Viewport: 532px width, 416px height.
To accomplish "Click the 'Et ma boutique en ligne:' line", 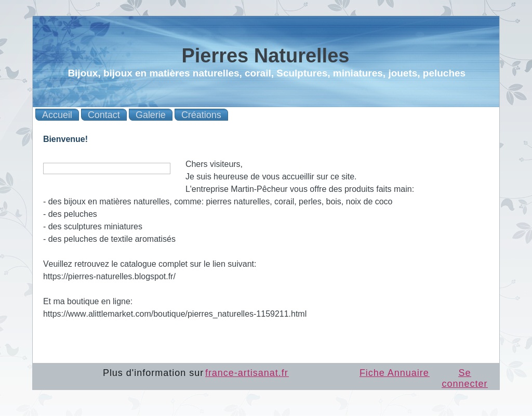I will tap(88, 301).
